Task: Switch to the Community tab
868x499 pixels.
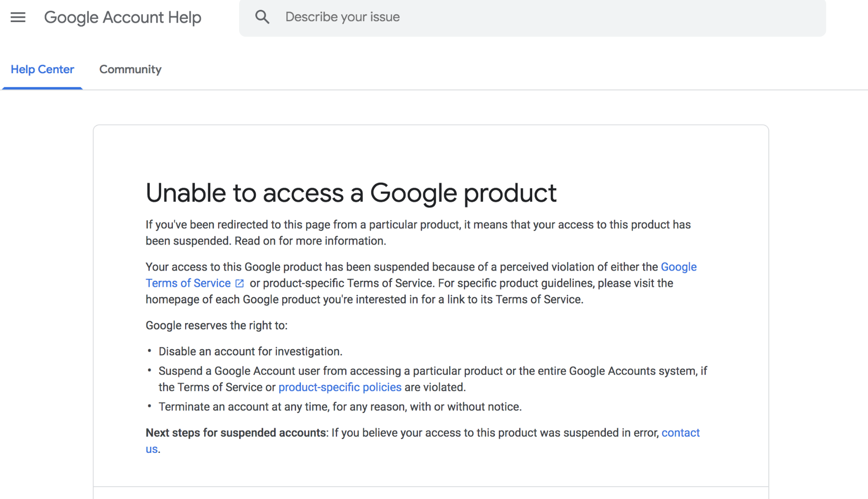Action: tap(130, 69)
